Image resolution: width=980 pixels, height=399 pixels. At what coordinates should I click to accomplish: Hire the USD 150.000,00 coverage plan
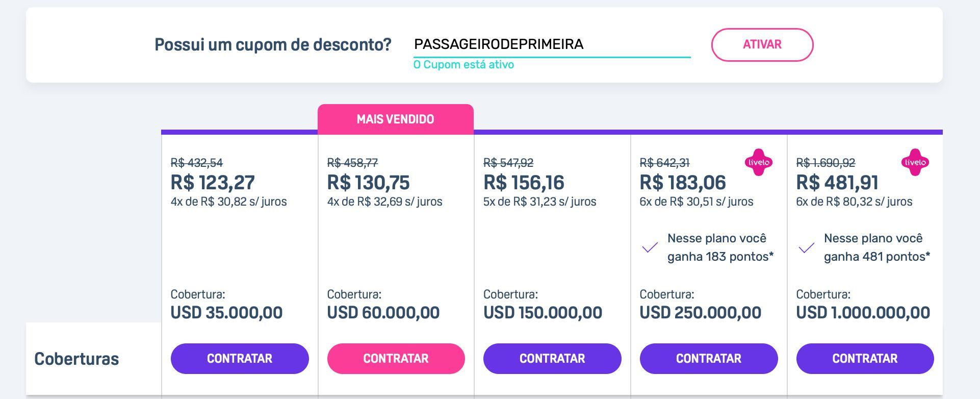pos(552,359)
